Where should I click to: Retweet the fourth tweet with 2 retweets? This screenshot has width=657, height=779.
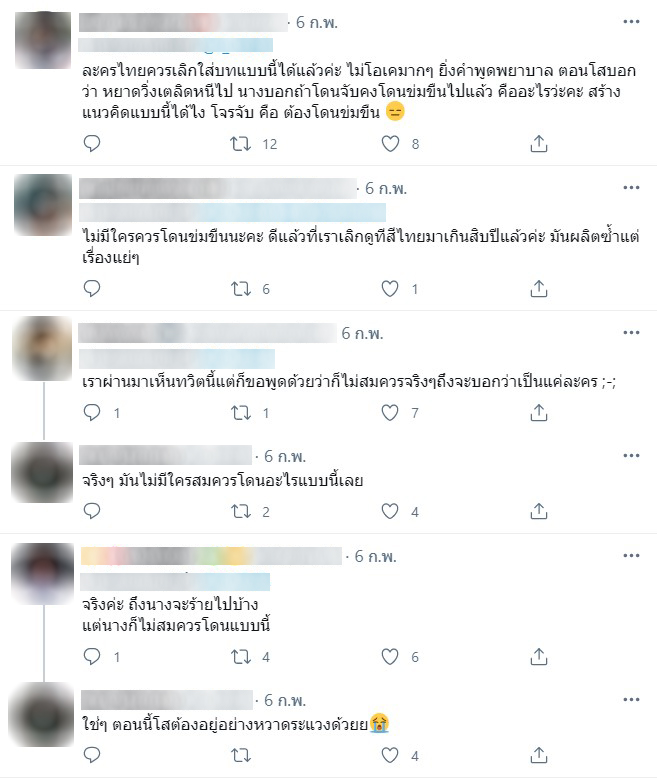(241, 511)
